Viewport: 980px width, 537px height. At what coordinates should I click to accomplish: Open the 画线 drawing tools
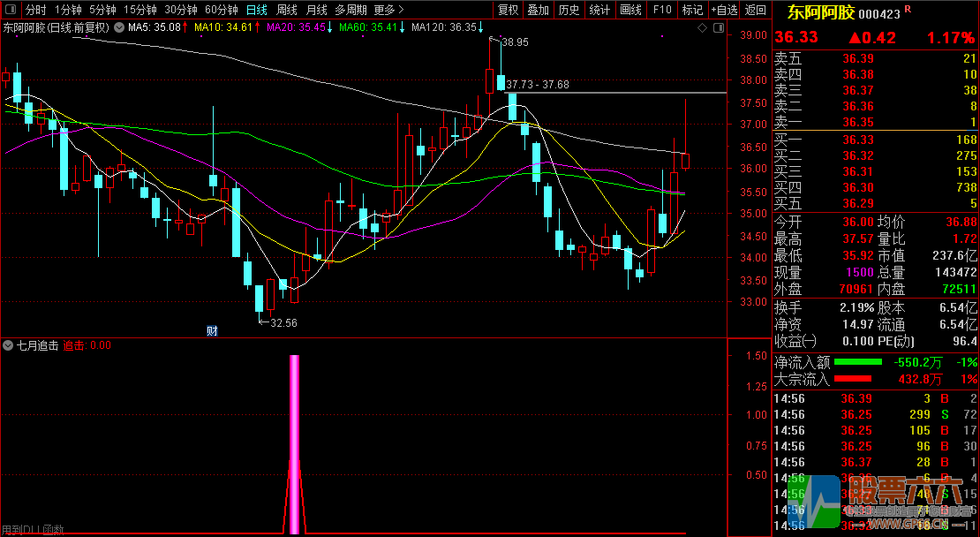(630, 10)
